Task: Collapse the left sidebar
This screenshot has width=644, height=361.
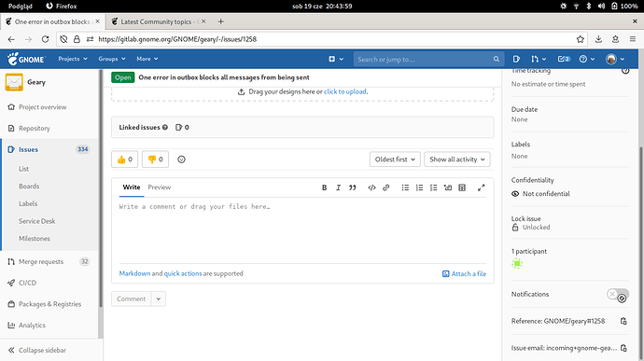Action: click(37, 351)
